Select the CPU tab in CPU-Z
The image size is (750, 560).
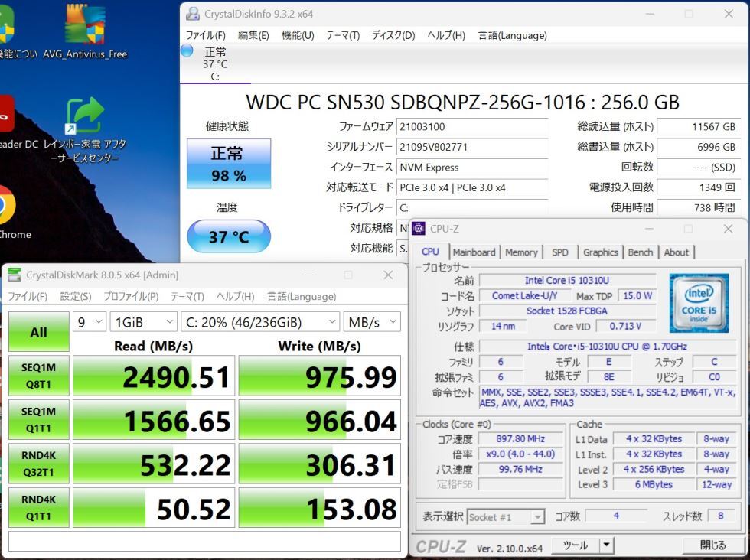click(x=430, y=252)
